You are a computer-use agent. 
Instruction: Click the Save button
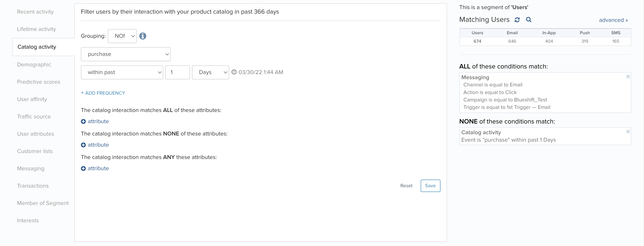click(x=430, y=186)
